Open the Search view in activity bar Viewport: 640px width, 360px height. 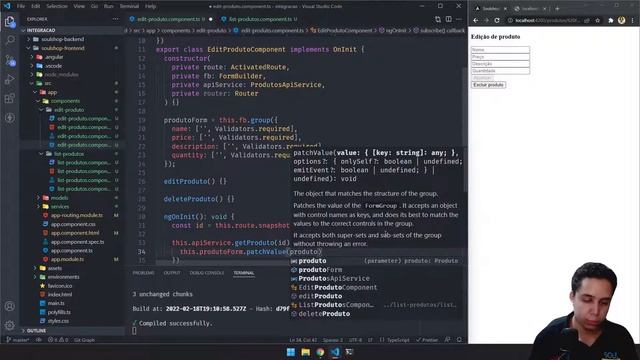point(10,40)
